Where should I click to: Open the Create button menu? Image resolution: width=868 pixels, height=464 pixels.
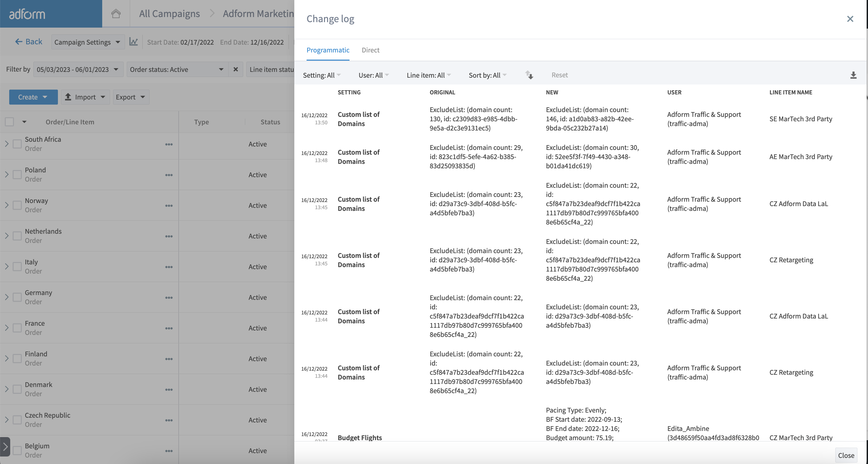(x=33, y=97)
